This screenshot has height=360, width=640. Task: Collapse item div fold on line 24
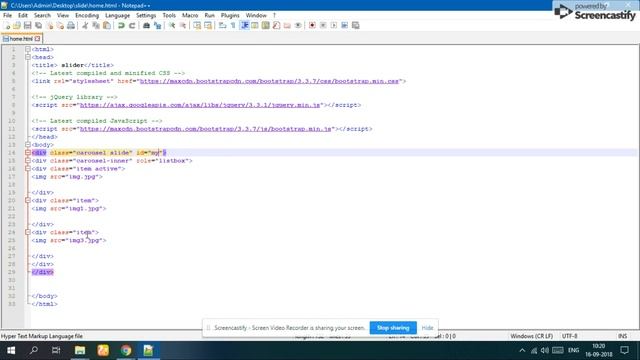[28, 232]
